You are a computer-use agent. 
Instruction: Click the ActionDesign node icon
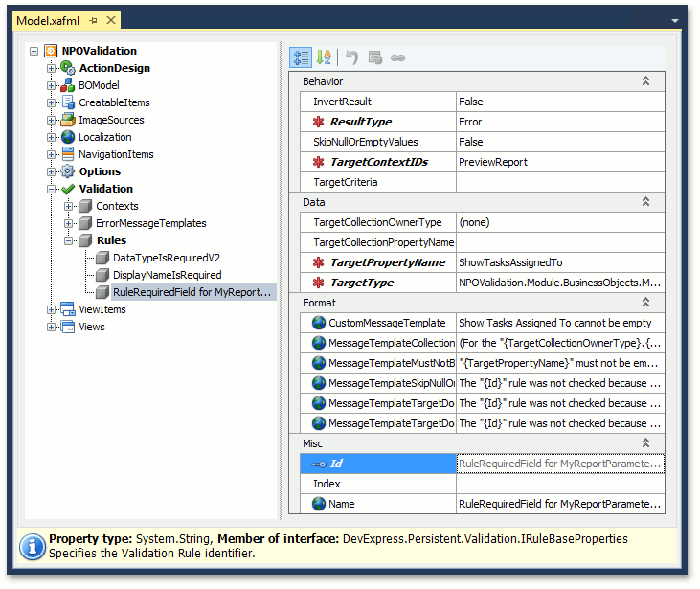point(68,68)
